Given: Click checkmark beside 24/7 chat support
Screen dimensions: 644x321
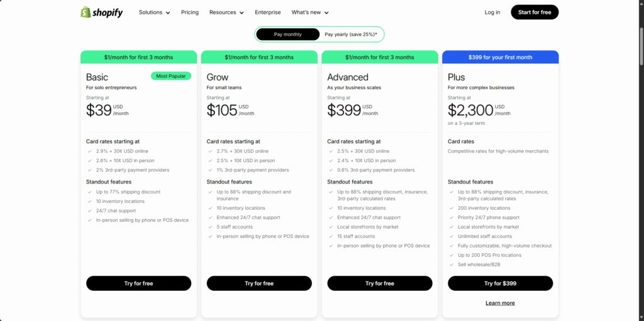Looking at the screenshot, I should [89, 211].
